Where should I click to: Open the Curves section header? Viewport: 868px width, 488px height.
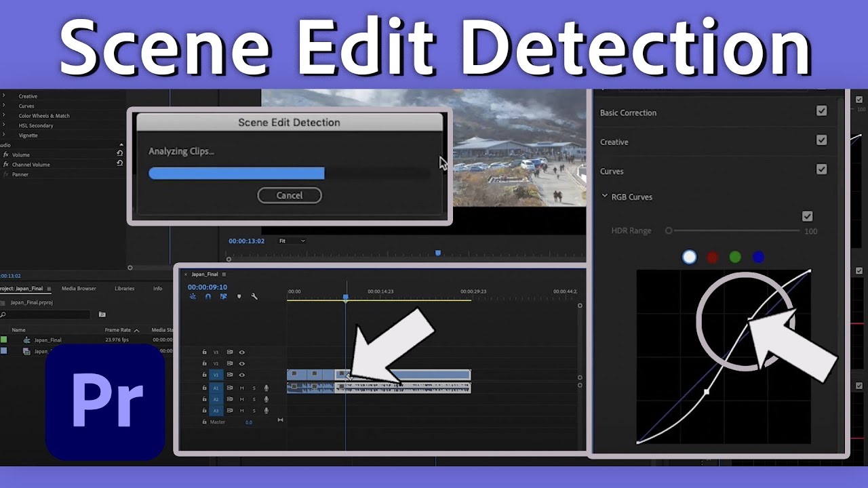[x=612, y=171]
